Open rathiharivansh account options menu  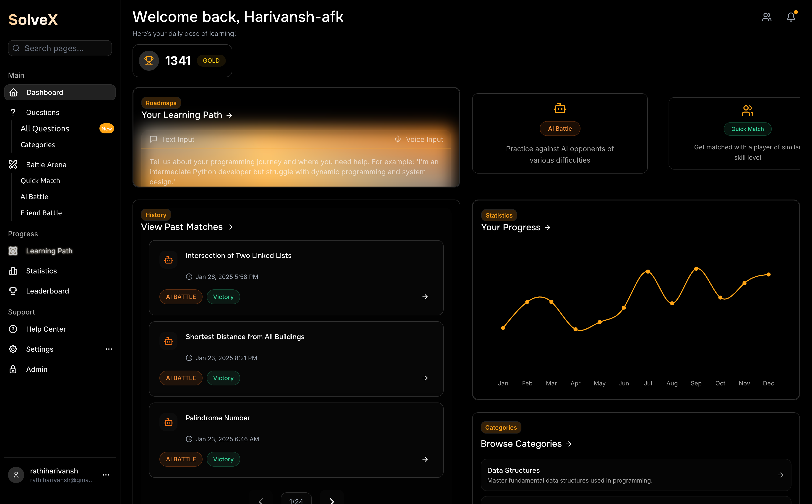pos(106,475)
